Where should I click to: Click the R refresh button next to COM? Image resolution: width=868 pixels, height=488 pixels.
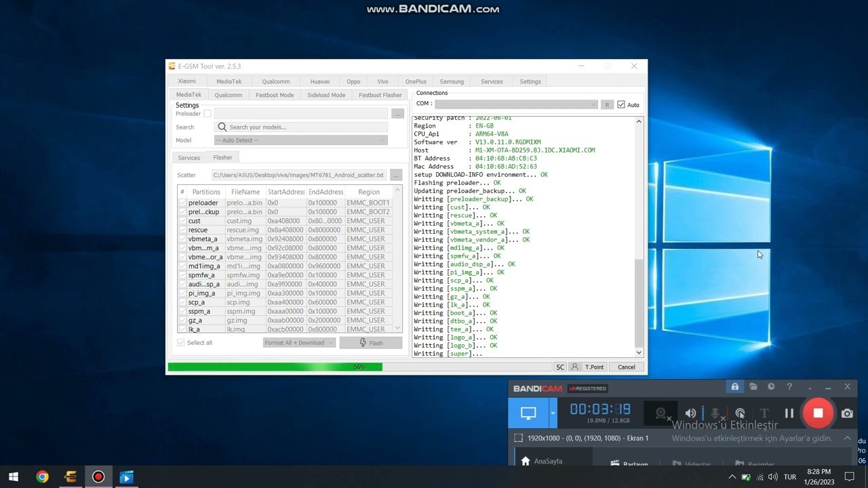pos(607,105)
